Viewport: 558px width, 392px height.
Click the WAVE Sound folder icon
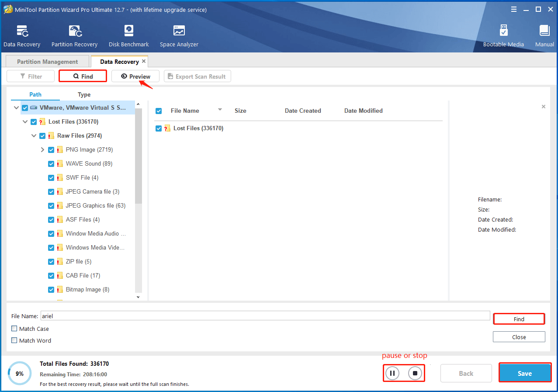pos(60,163)
